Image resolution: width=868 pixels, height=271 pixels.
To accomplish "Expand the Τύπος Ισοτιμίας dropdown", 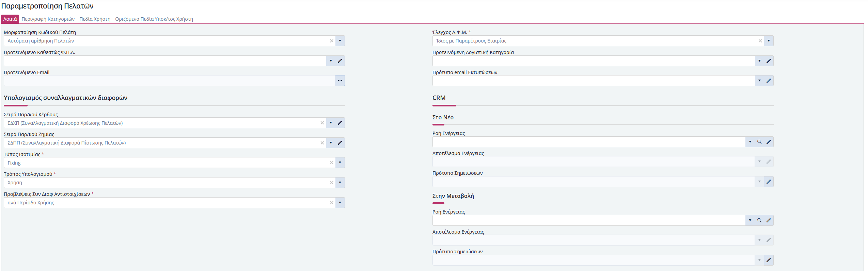I will click(340, 163).
